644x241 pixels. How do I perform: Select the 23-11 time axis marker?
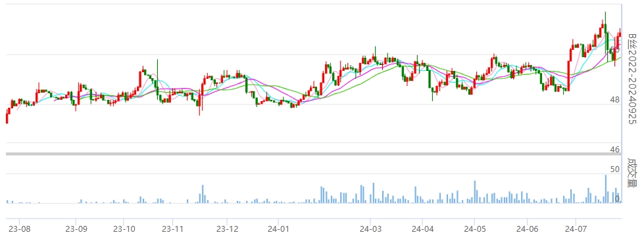pyautogui.click(x=172, y=229)
